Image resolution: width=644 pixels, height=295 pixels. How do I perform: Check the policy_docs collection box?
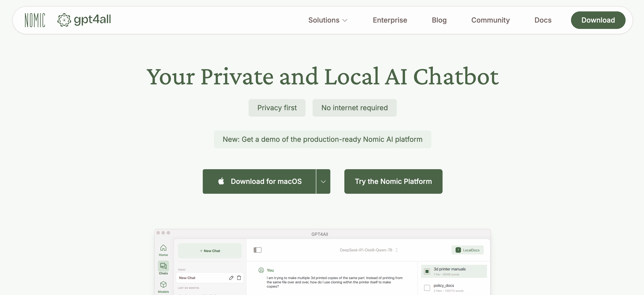[x=427, y=288]
